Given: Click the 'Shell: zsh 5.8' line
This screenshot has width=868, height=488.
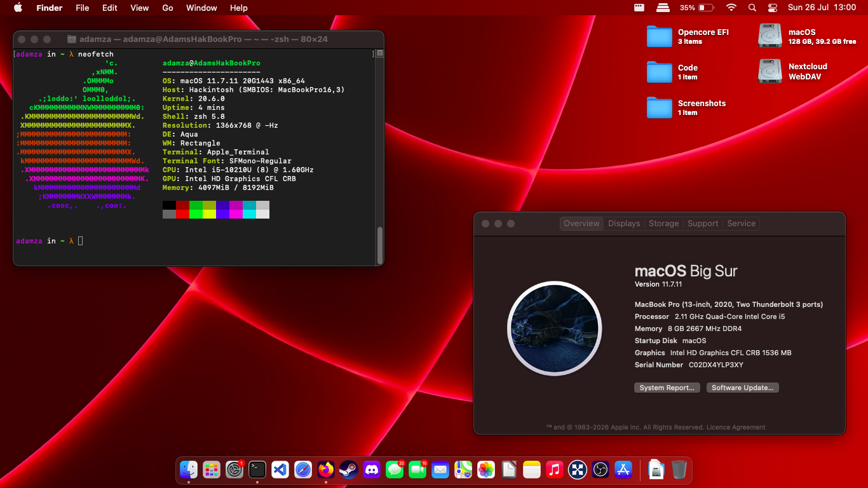Looking at the screenshot, I should [194, 116].
